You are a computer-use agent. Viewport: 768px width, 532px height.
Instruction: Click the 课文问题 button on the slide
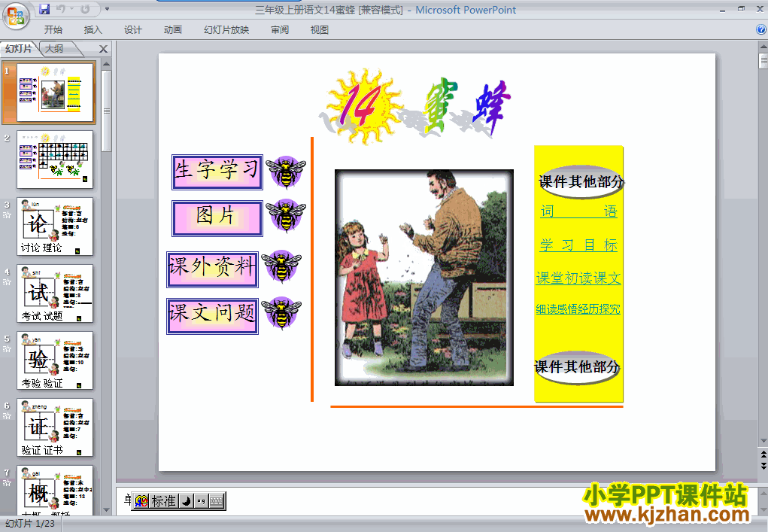coord(212,316)
